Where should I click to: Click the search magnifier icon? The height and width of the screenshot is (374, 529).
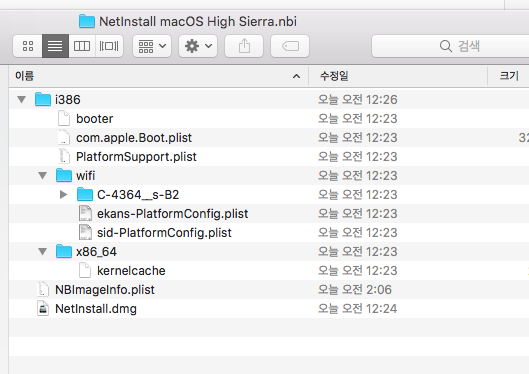[x=446, y=46]
